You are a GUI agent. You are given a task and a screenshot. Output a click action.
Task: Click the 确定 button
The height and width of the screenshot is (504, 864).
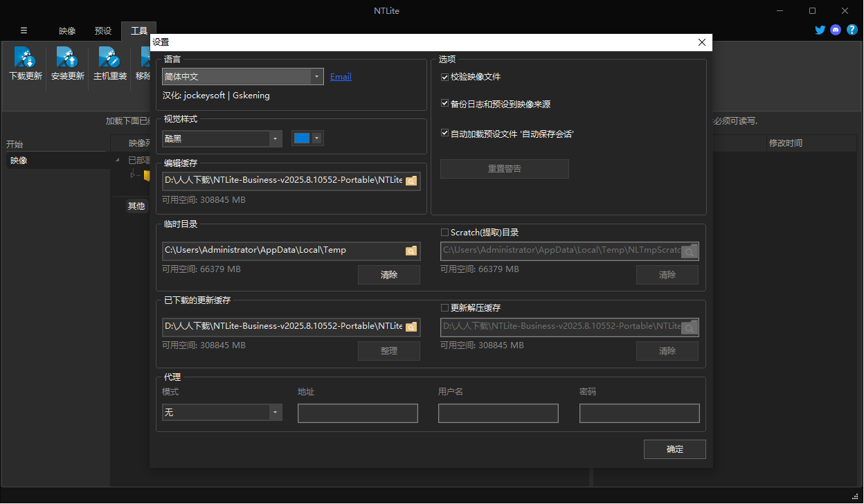click(x=674, y=449)
